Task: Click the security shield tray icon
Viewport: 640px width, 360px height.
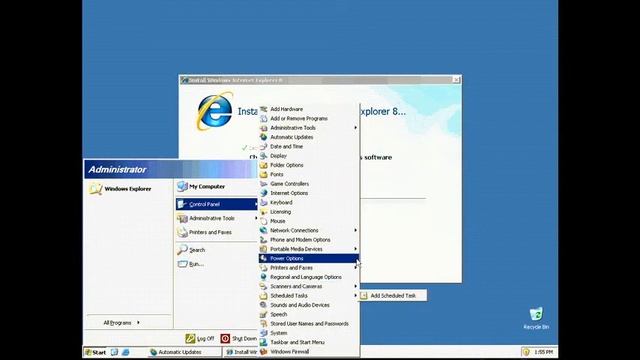Action: tap(526, 352)
